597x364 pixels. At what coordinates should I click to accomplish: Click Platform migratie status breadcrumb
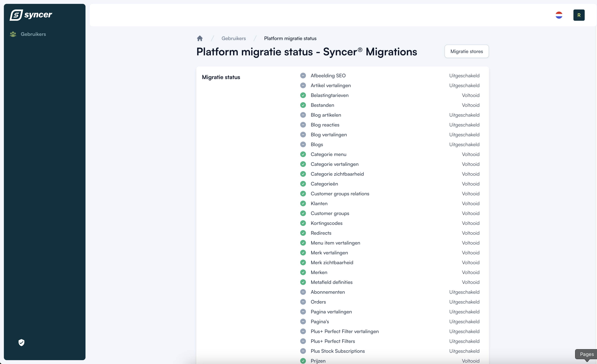290,38
